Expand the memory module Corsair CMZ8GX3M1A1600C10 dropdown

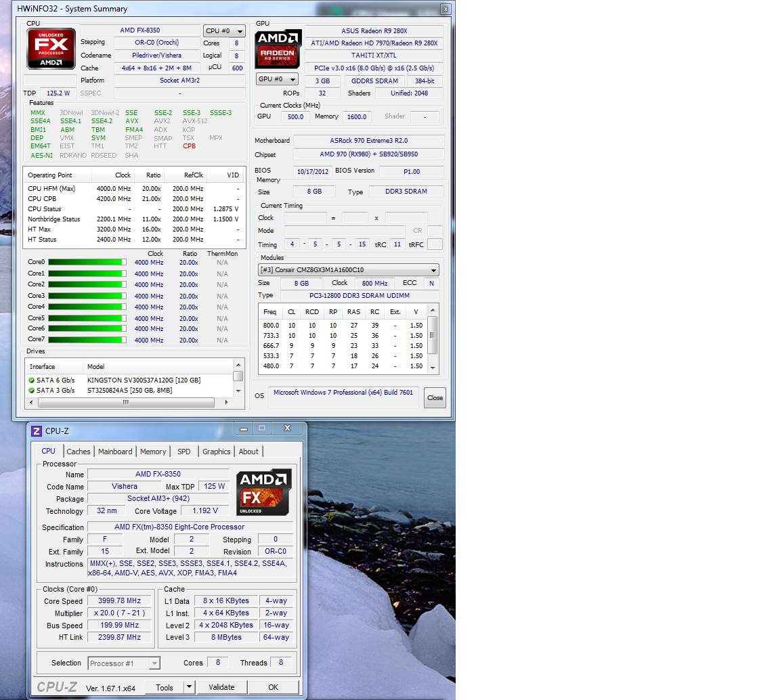pyautogui.click(x=349, y=269)
